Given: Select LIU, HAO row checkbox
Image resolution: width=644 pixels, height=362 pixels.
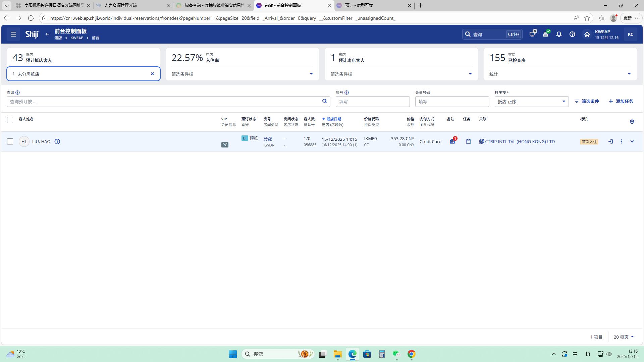Looking at the screenshot, I should click(10, 141).
